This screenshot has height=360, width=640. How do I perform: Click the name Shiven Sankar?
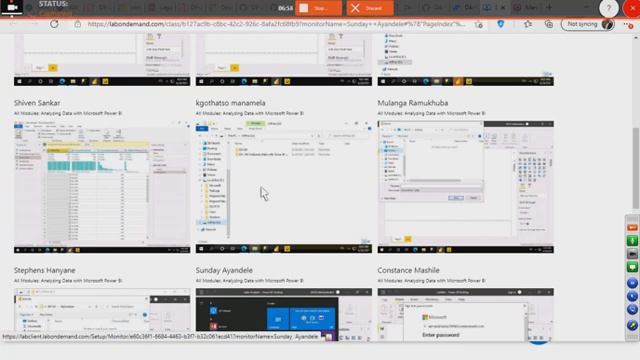37,103
